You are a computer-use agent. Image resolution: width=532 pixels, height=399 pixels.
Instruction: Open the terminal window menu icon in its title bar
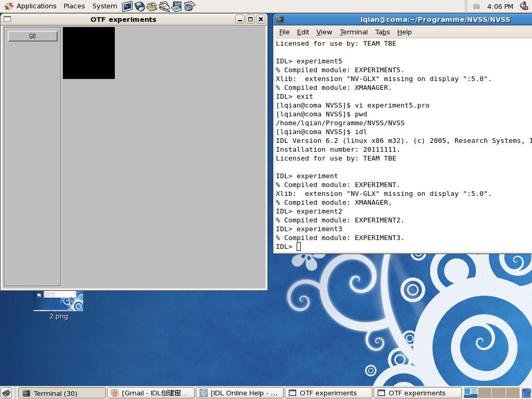tap(280, 19)
